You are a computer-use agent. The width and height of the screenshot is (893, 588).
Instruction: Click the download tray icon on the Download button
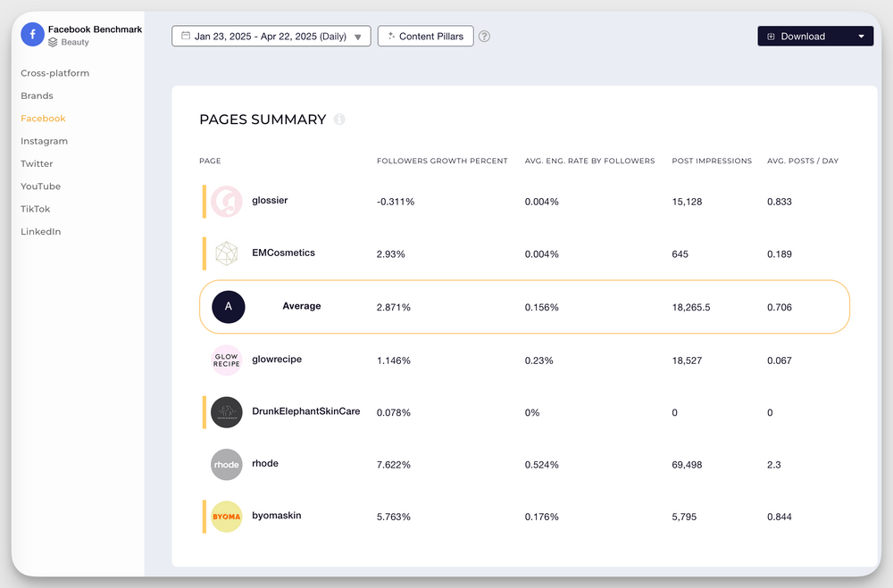pos(770,36)
